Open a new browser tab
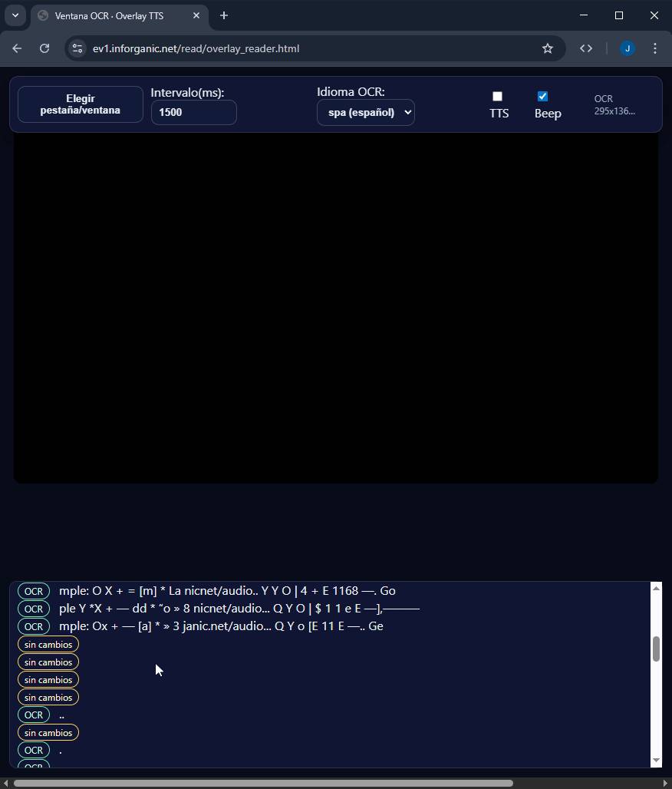This screenshot has height=789, width=672. click(224, 15)
